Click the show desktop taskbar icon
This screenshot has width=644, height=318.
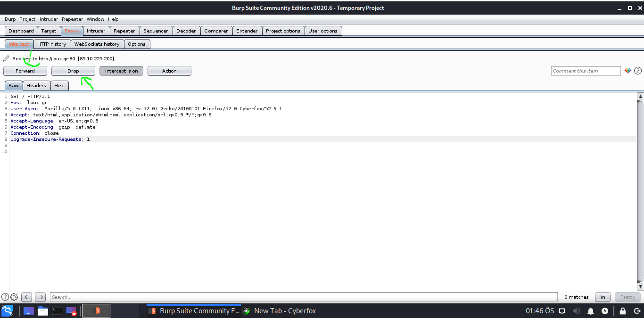click(x=29, y=311)
